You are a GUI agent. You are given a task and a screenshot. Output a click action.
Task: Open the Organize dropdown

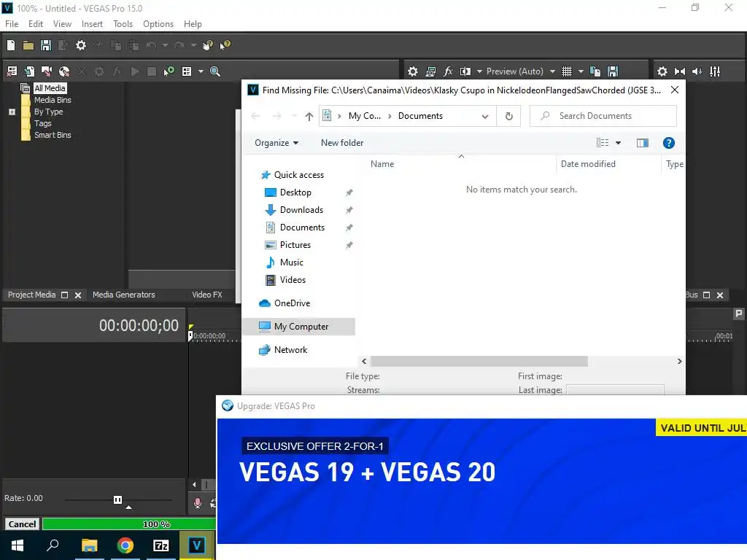point(276,143)
